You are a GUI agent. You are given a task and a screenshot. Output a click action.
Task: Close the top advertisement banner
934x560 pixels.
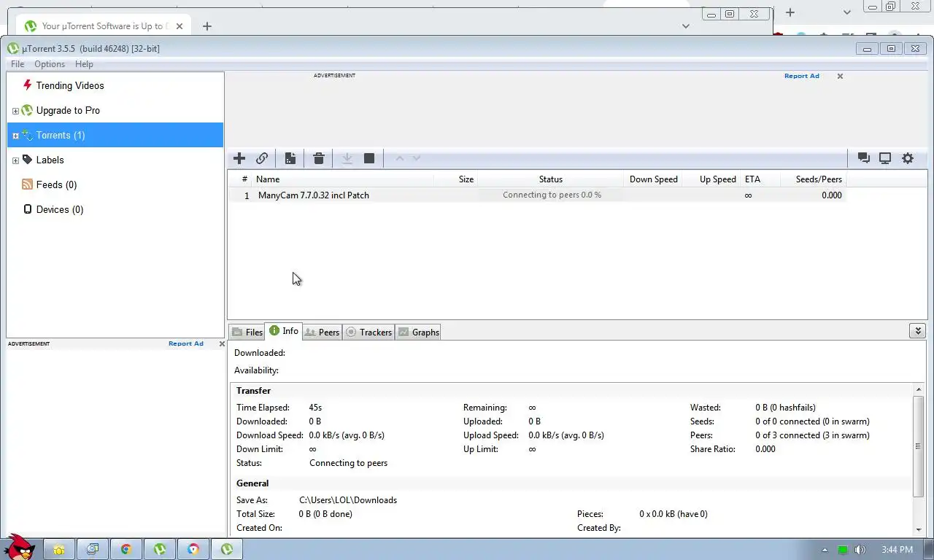[840, 76]
